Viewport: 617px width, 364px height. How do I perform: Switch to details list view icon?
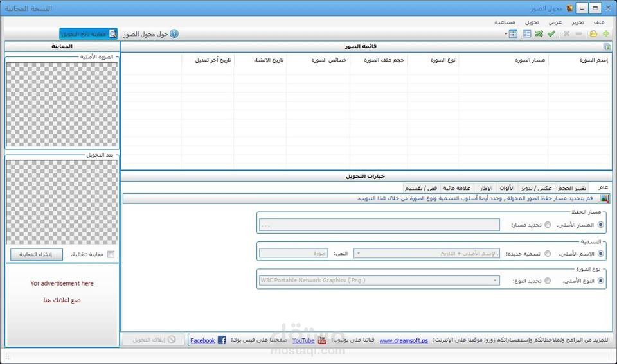pos(527,34)
